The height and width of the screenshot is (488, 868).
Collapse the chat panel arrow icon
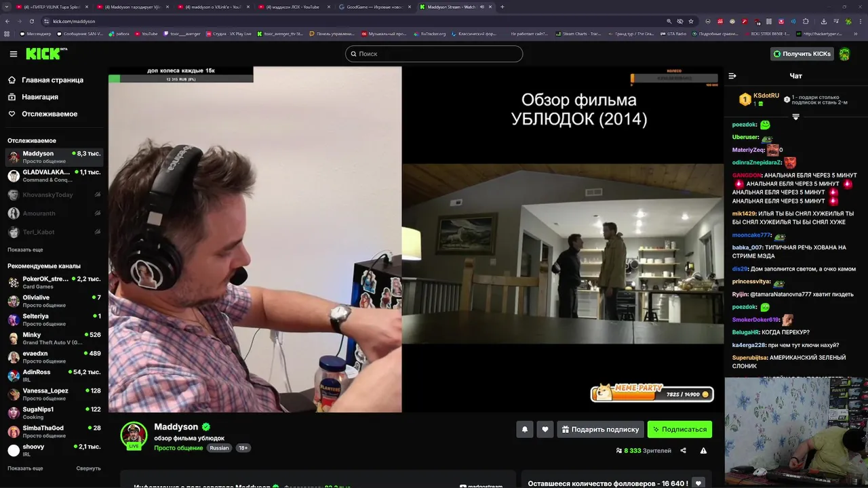pyautogui.click(x=732, y=76)
